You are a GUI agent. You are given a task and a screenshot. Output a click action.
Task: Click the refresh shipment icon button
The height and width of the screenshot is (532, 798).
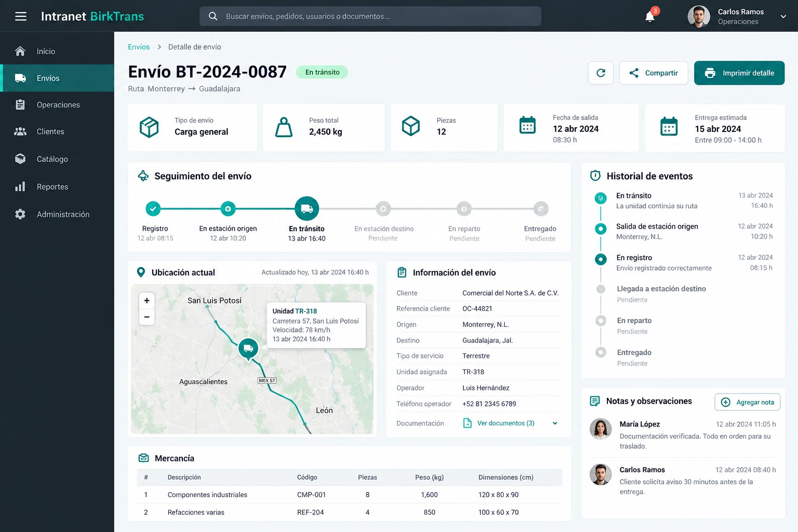click(601, 73)
